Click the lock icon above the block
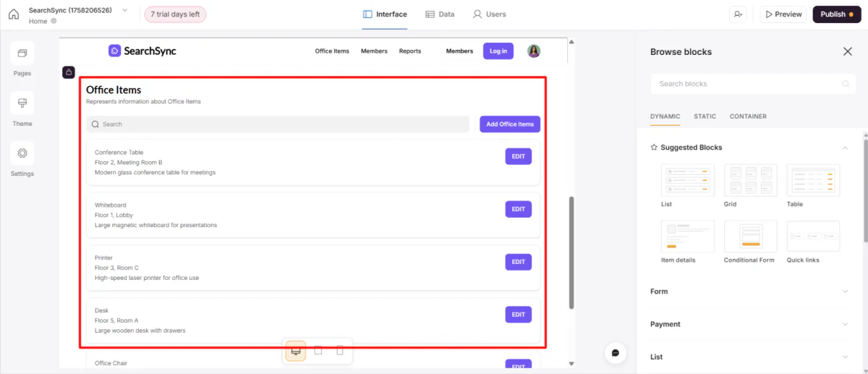 tap(68, 72)
